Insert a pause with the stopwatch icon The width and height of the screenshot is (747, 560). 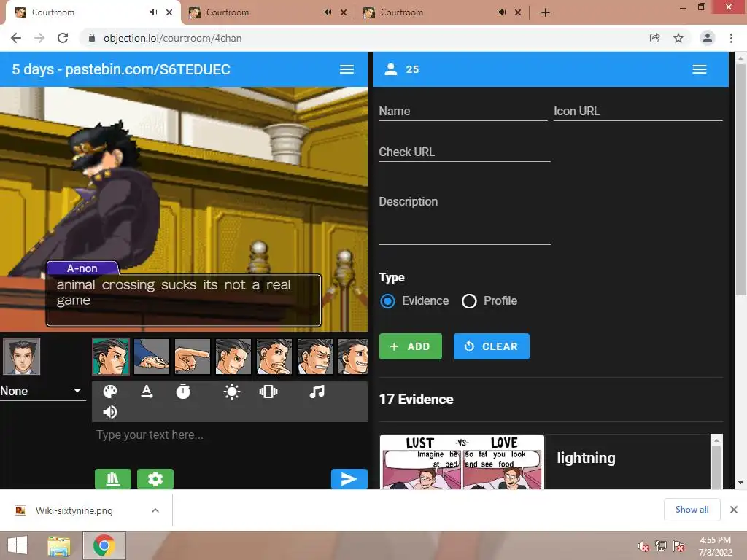(x=183, y=392)
